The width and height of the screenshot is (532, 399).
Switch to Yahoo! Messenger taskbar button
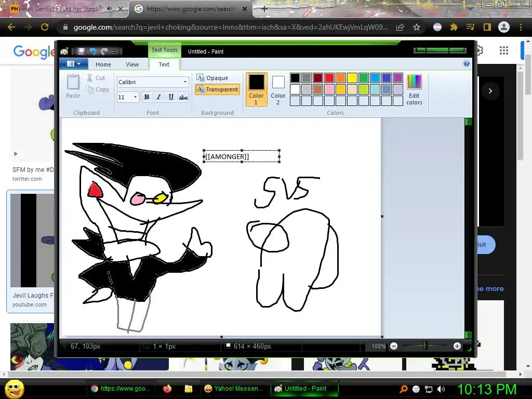[234, 389]
